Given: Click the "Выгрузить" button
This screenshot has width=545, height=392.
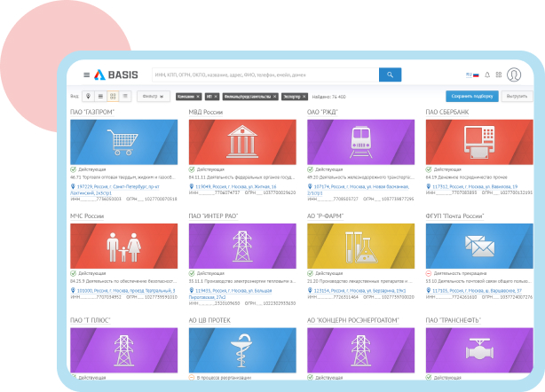Looking at the screenshot, I should [x=517, y=96].
